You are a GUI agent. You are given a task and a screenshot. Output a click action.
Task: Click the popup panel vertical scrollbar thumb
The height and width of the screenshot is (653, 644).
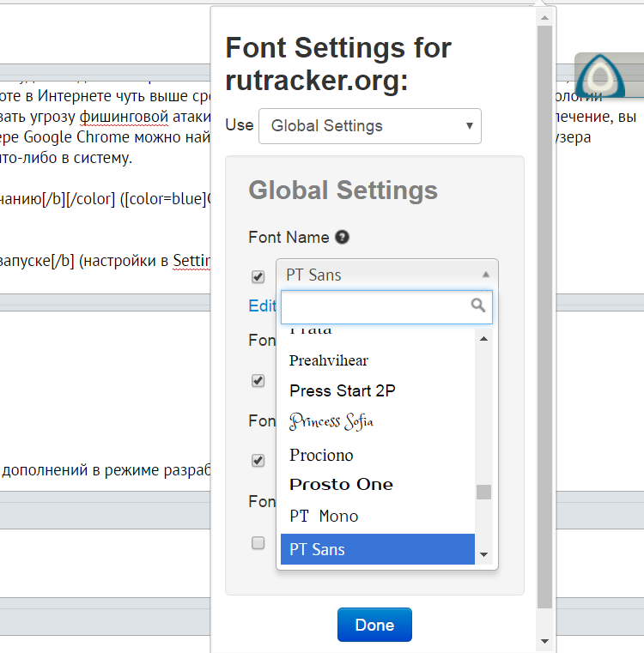pyautogui.click(x=544, y=317)
